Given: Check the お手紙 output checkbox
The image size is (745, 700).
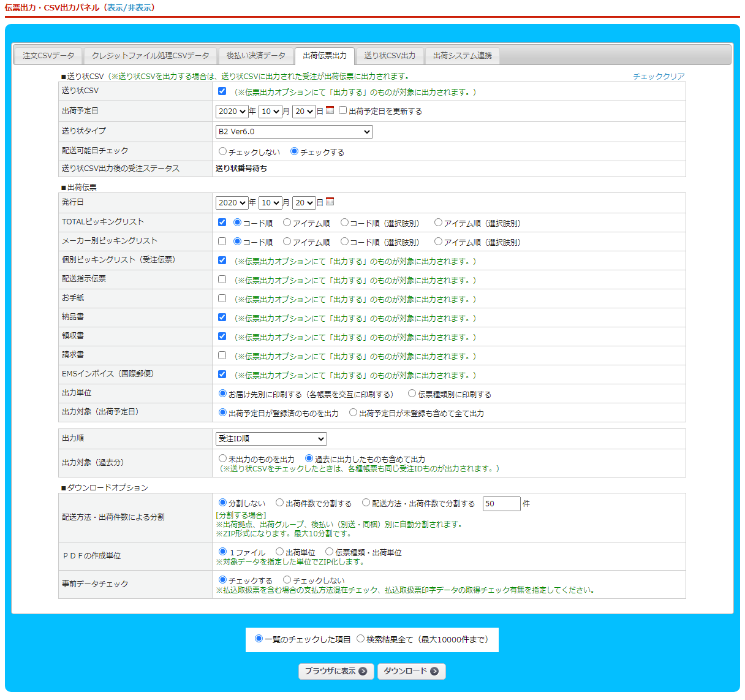Looking at the screenshot, I should point(222,299).
